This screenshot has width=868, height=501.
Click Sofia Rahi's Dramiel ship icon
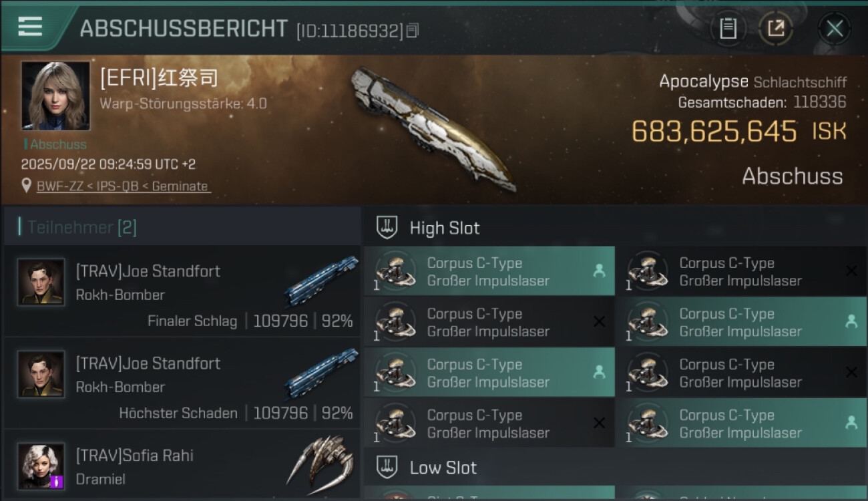(320, 461)
